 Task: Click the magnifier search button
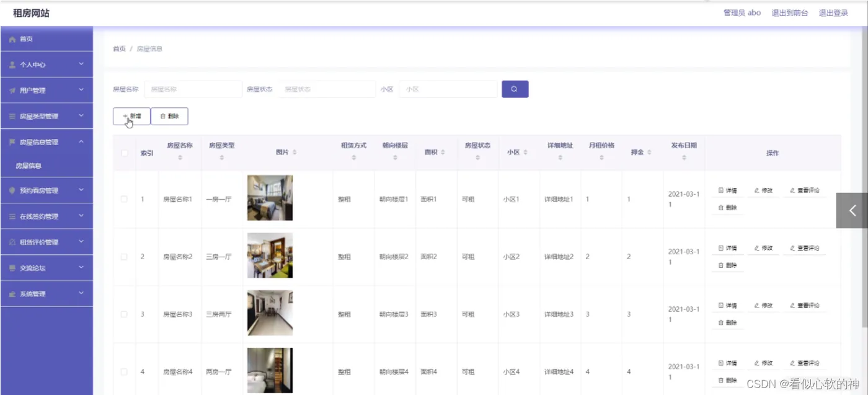click(x=515, y=89)
